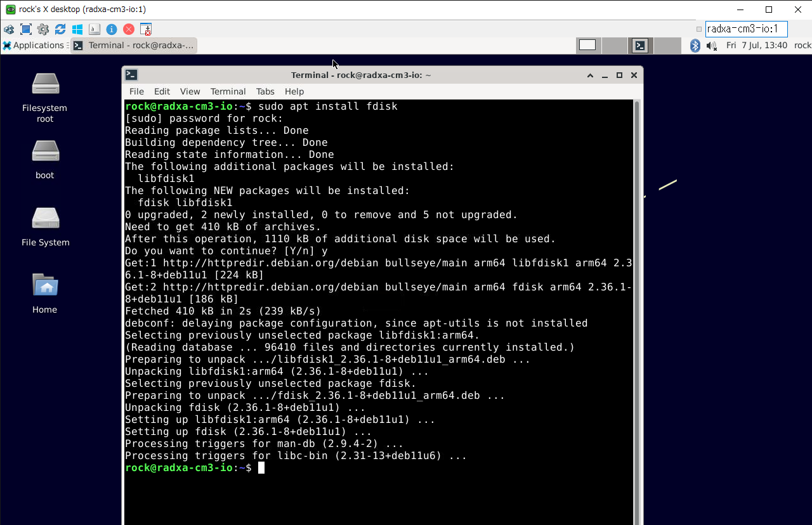Open the Tabs menu in Terminal

pos(265,91)
